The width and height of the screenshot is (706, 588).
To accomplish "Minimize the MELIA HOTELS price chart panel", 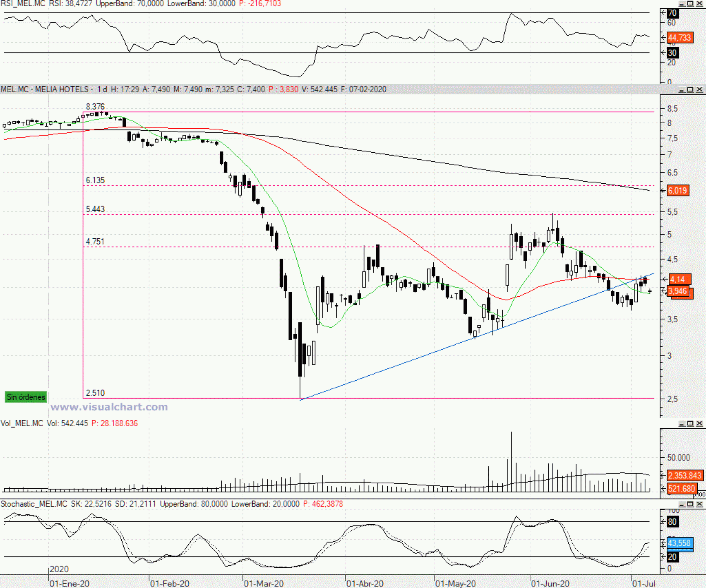I will pos(682,90).
